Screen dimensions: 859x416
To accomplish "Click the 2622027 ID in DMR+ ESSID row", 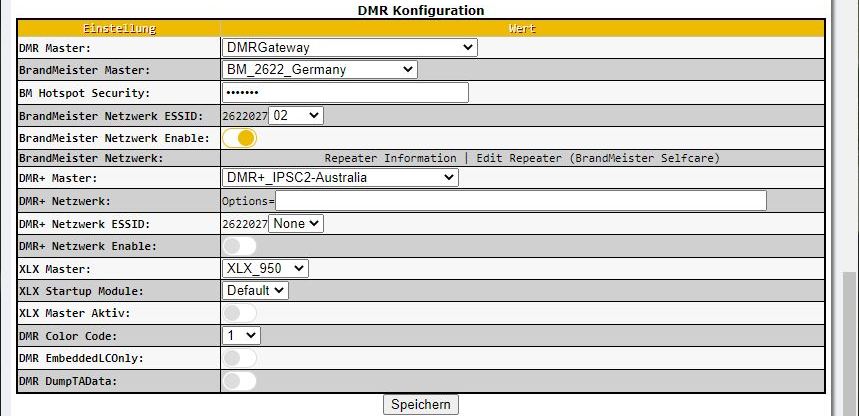I will [x=245, y=224].
